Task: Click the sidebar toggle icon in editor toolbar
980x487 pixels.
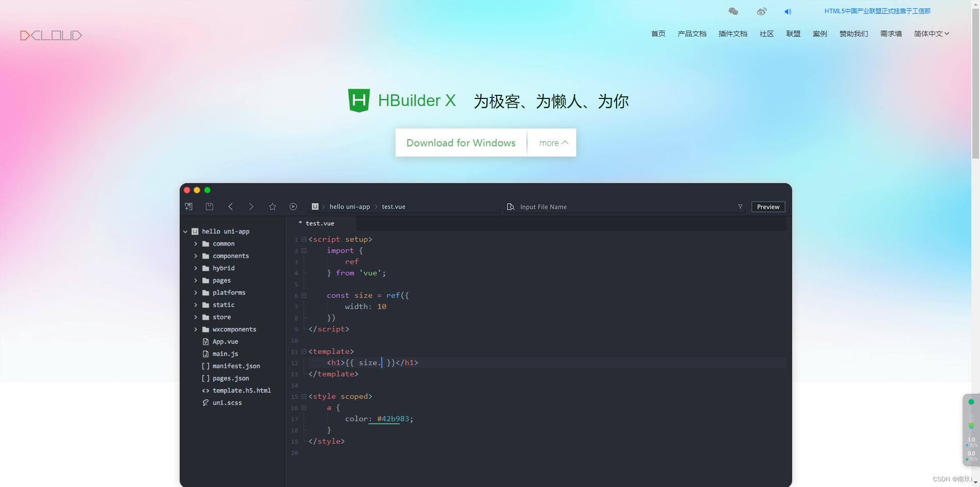Action: tap(188, 207)
